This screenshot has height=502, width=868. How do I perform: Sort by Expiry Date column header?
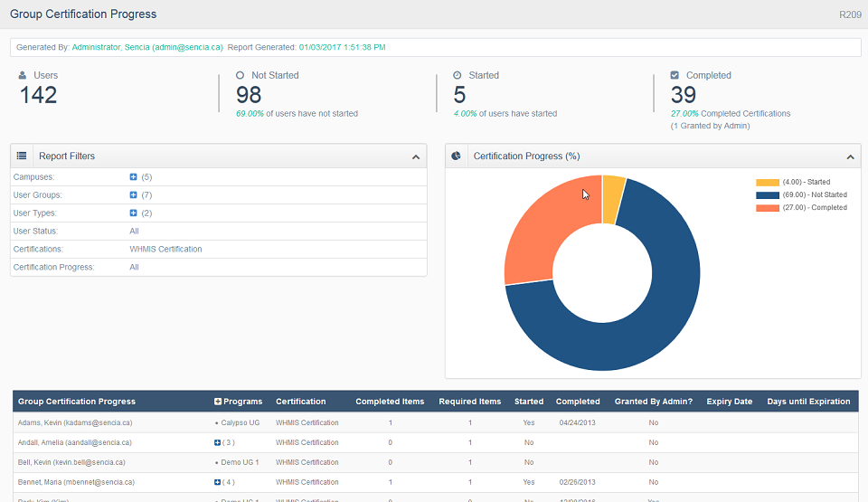click(x=729, y=402)
